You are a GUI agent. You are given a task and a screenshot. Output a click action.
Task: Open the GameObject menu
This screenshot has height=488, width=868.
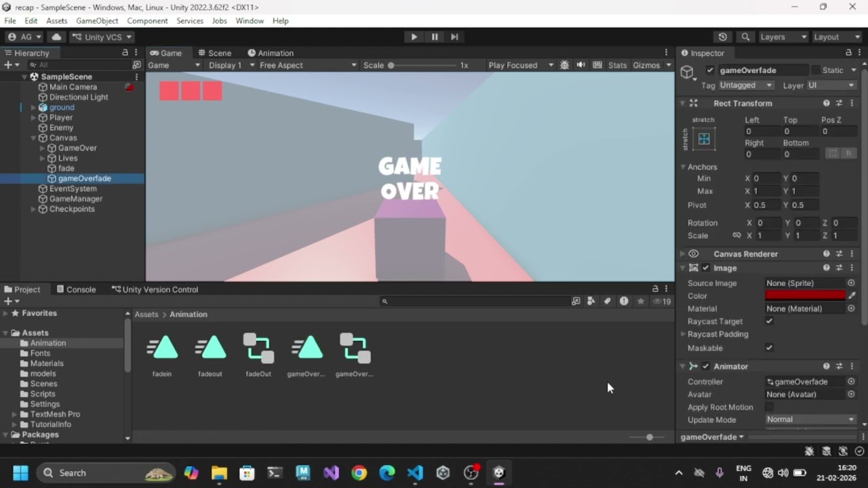pos(97,21)
